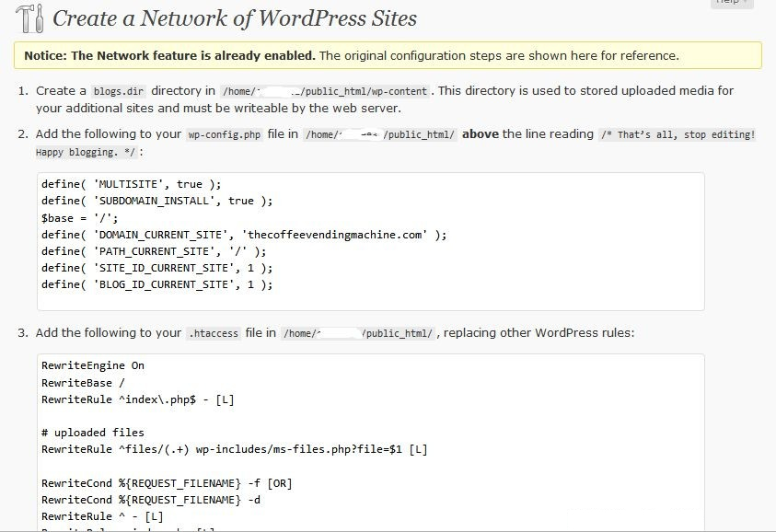776x532 pixels.
Task: Click the 'PATH_CURRENT_SITE' define line
Action: pos(154,251)
